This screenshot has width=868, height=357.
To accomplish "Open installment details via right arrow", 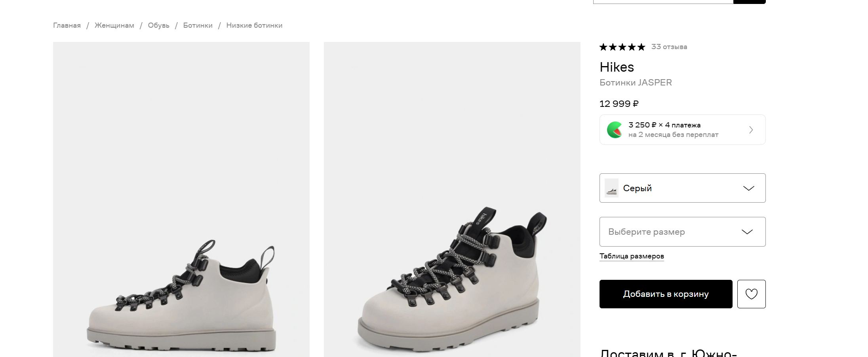I will click(x=751, y=130).
